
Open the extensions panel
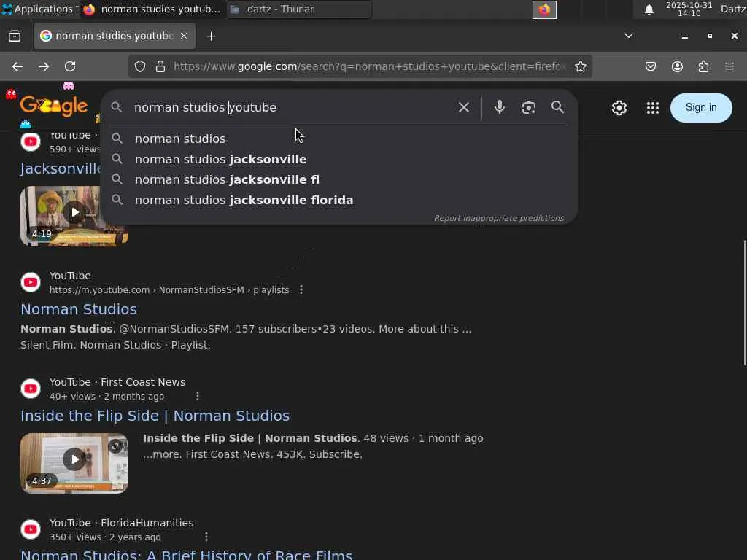[x=703, y=66]
